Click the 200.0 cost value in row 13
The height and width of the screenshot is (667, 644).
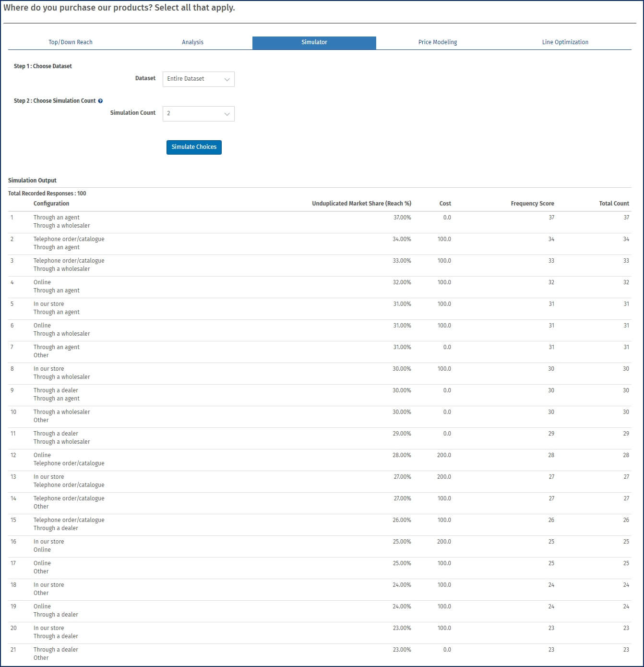tap(444, 477)
